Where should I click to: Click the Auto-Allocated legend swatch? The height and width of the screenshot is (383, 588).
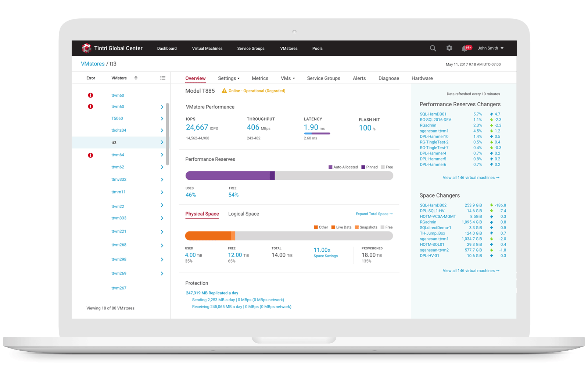tap(330, 167)
